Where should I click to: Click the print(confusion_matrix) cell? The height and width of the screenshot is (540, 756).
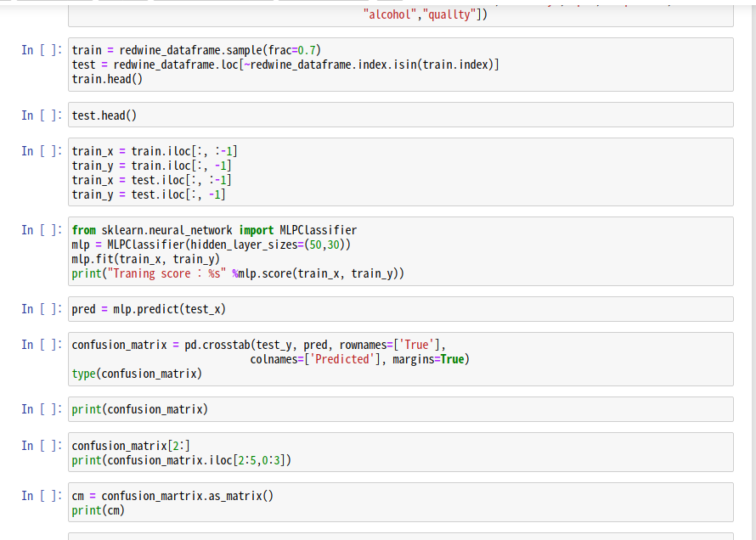tap(401, 409)
